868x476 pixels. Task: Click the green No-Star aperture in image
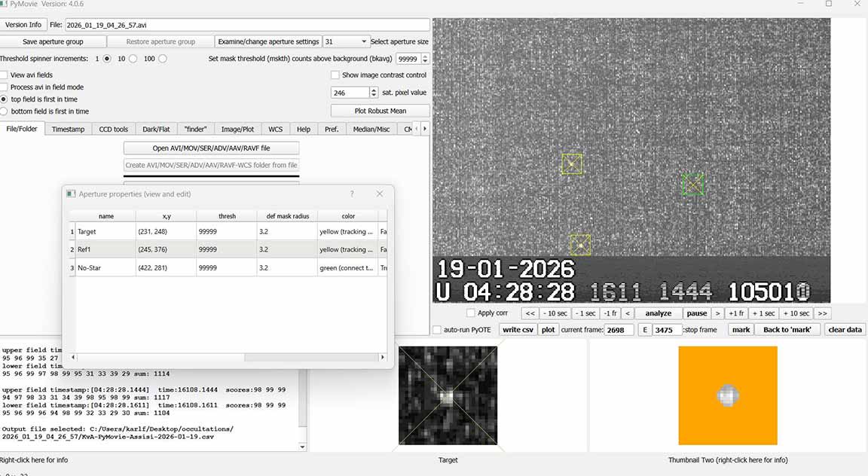pos(692,184)
